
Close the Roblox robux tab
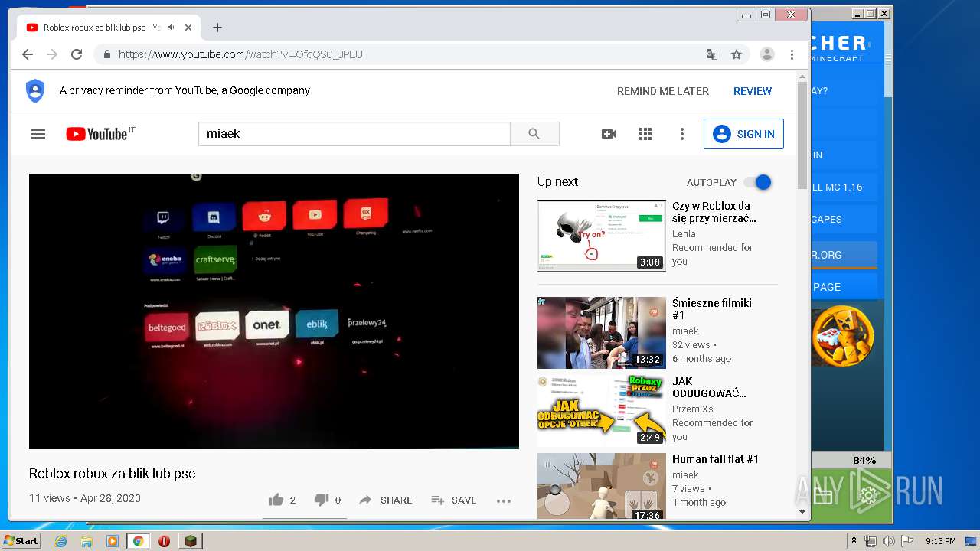[x=188, y=28]
